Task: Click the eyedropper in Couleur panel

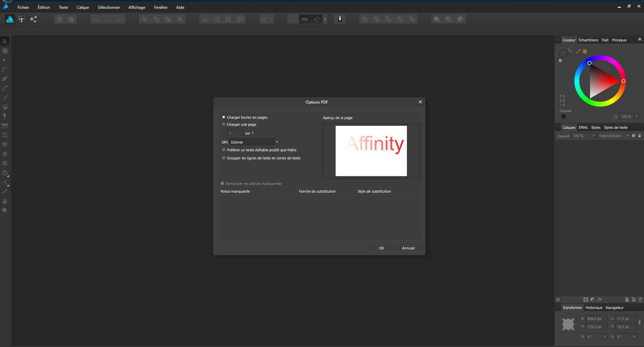Action: click(579, 51)
